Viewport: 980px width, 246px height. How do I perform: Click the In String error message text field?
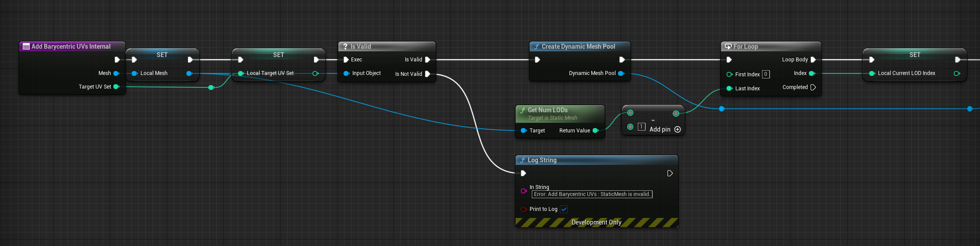592,194
